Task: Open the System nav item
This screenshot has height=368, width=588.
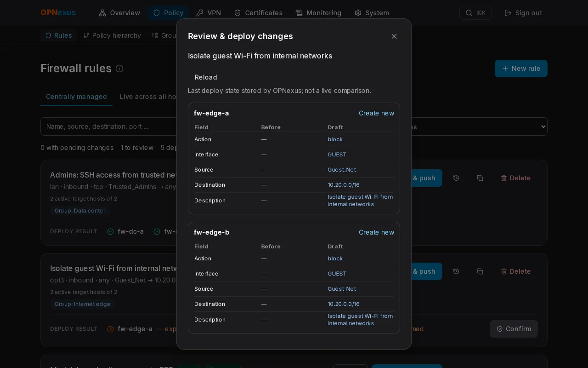Action: (372, 13)
